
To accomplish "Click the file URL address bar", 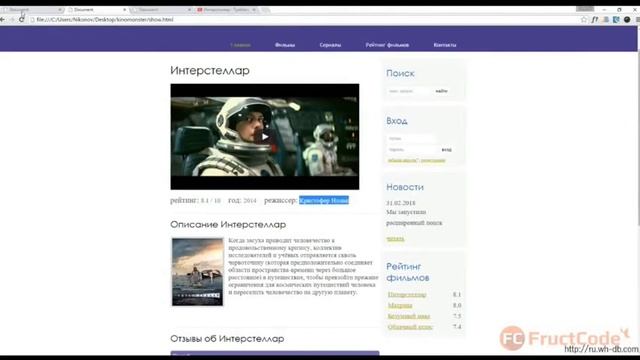I will 302,20.
